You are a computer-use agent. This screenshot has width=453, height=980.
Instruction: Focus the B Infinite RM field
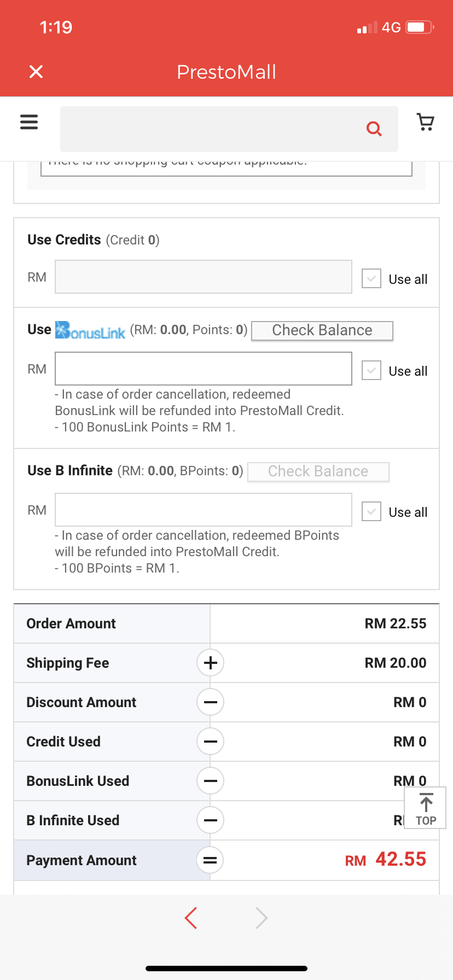(x=203, y=510)
